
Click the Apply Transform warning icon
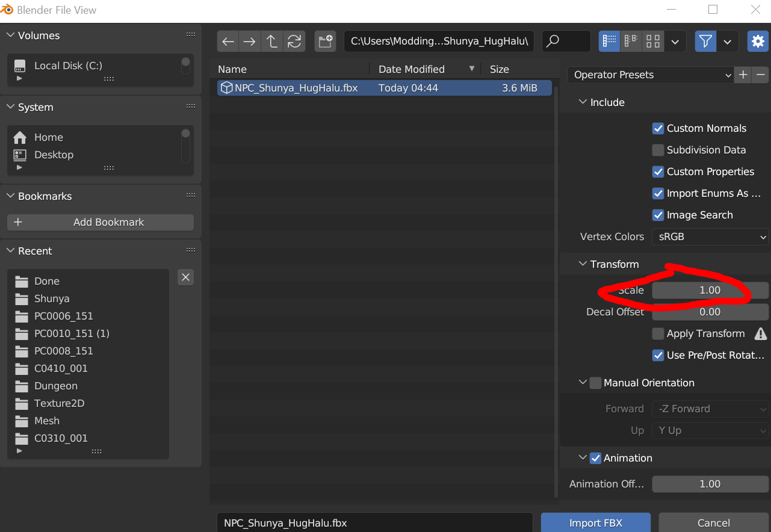point(761,333)
